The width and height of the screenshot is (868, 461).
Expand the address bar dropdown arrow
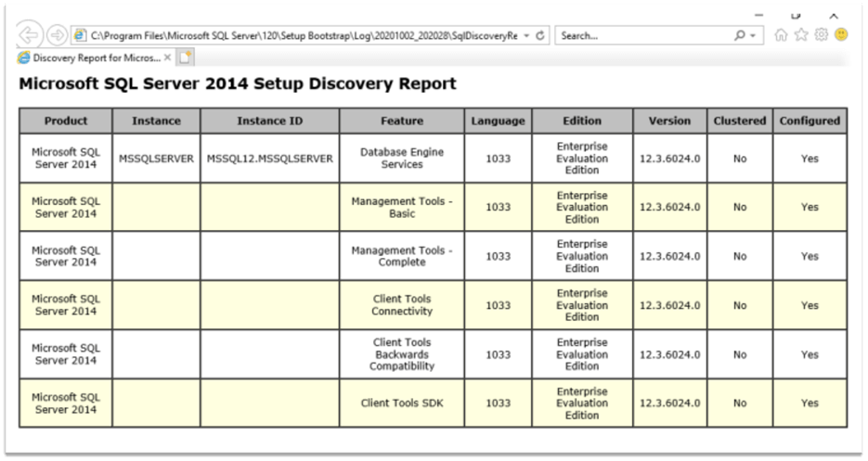click(x=526, y=35)
